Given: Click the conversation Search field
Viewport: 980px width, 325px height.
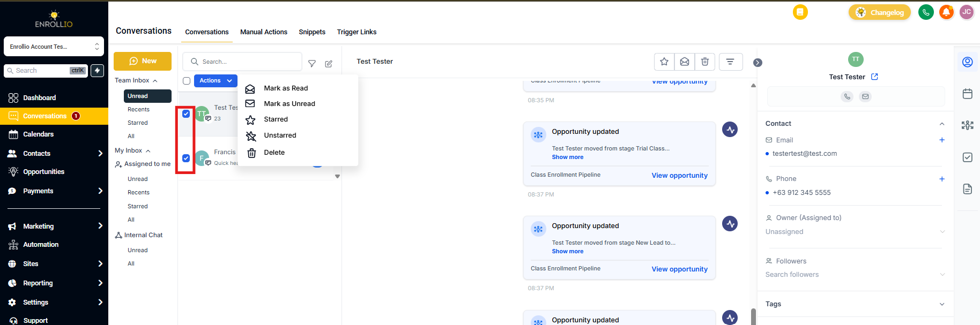Looking at the screenshot, I should point(242,62).
